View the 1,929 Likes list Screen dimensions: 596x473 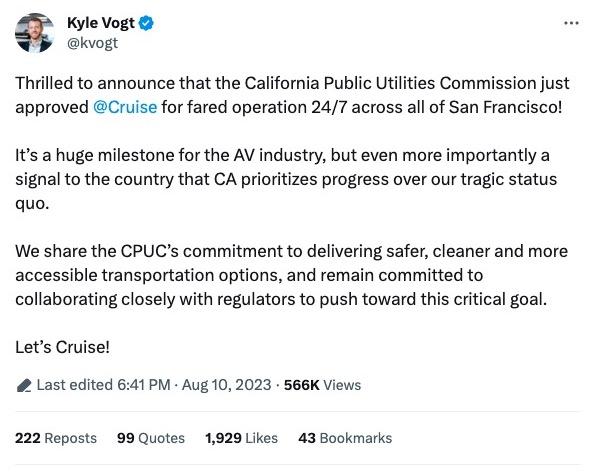(x=241, y=438)
